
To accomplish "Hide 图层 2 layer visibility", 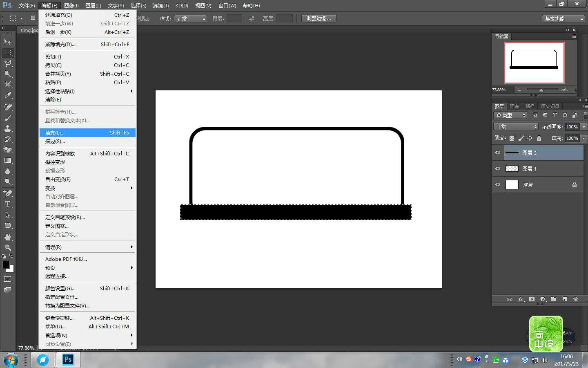I will click(x=498, y=153).
